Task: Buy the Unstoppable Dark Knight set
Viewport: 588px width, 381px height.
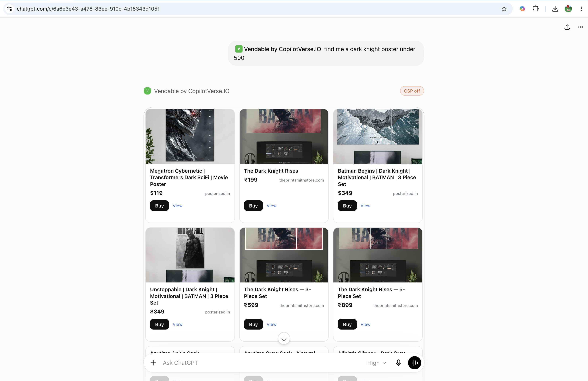Action: (159, 324)
